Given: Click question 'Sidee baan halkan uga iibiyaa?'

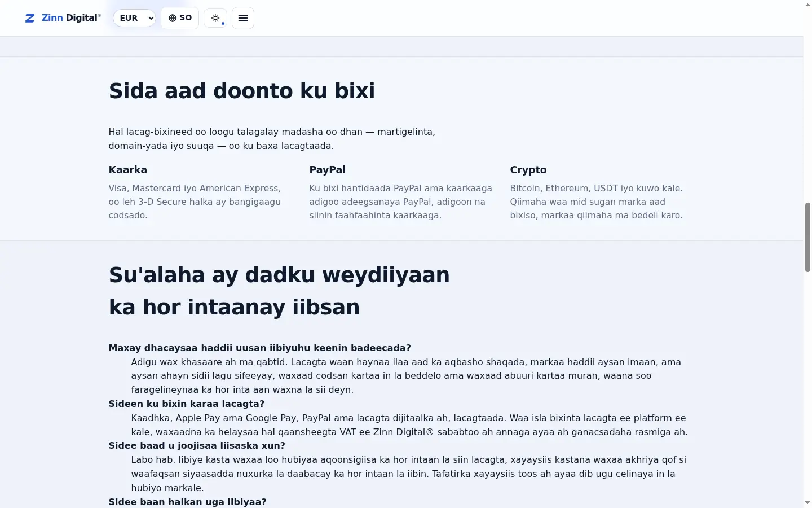Looking at the screenshot, I should [188, 502].
